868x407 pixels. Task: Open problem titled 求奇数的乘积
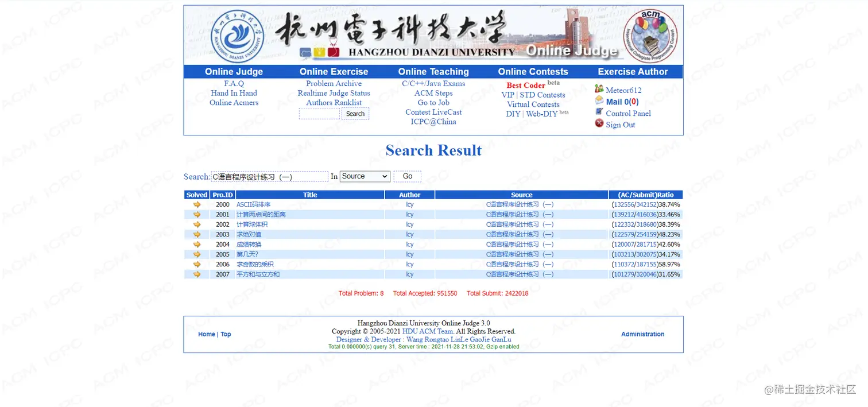point(255,264)
